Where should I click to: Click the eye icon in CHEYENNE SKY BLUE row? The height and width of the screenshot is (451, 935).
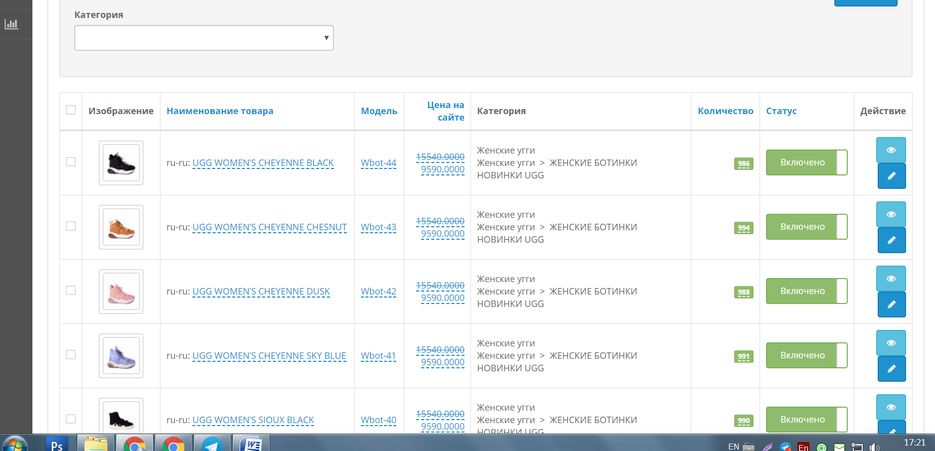891,343
